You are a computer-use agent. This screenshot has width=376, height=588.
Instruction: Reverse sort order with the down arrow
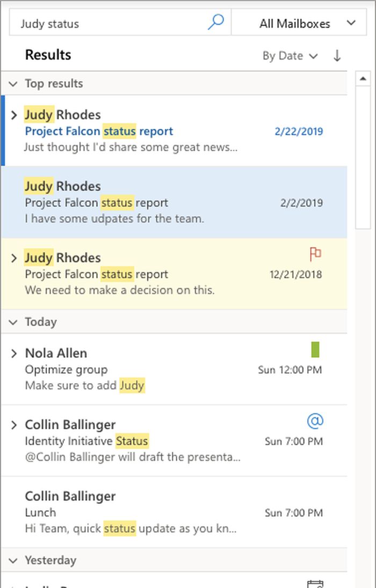pos(337,56)
